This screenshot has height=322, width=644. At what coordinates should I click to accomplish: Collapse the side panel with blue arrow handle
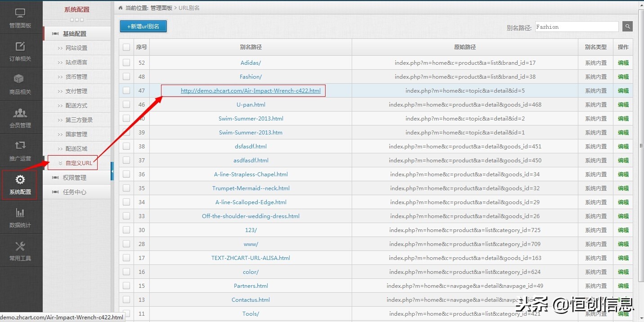click(112, 171)
